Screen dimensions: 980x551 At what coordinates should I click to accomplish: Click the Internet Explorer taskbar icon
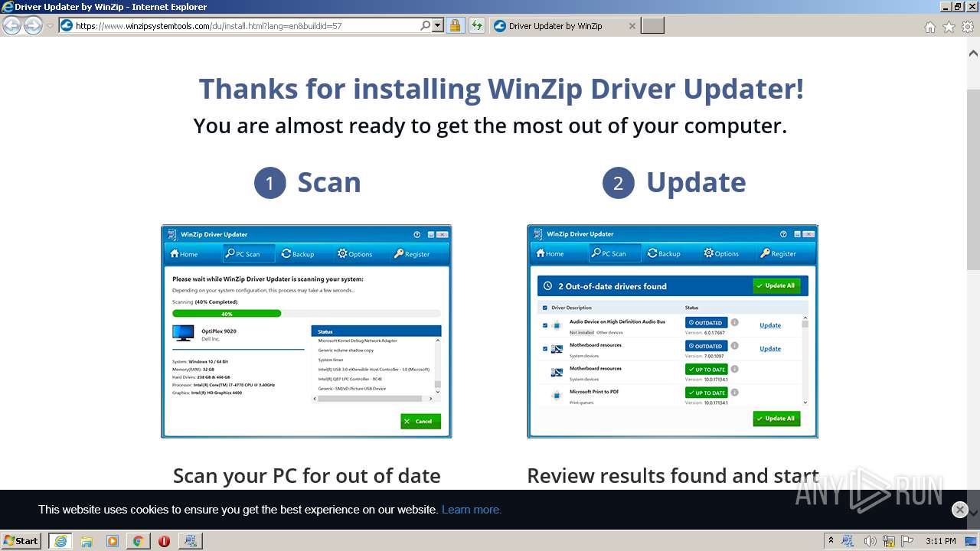coord(60,540)
